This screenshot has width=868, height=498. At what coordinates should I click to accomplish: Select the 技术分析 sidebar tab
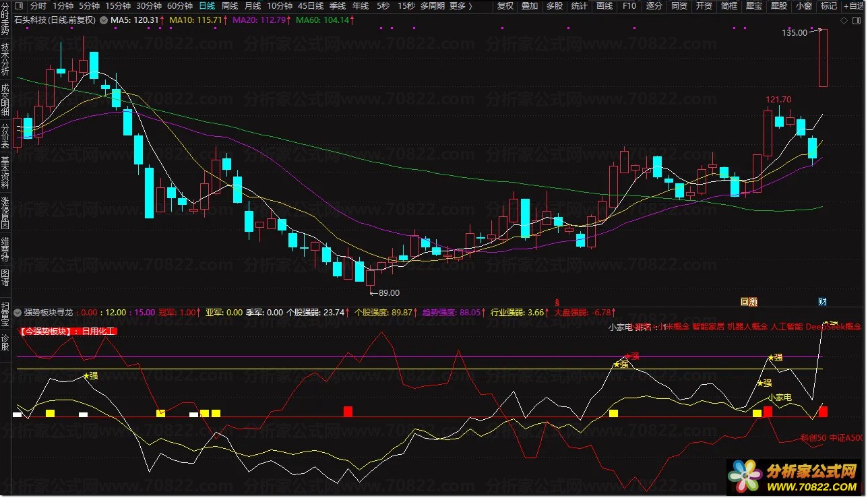coord(5,60)
